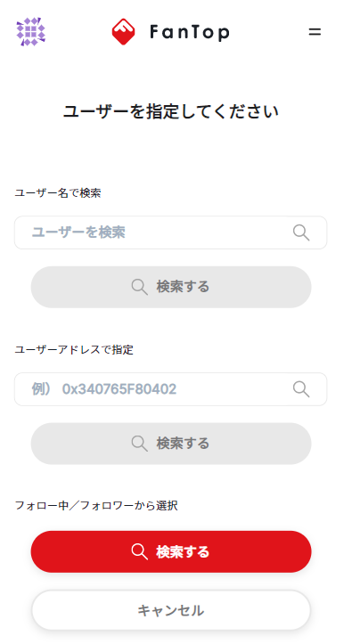
Task: Click gray 検索する button below username field
Action: (x=171, y=287)
